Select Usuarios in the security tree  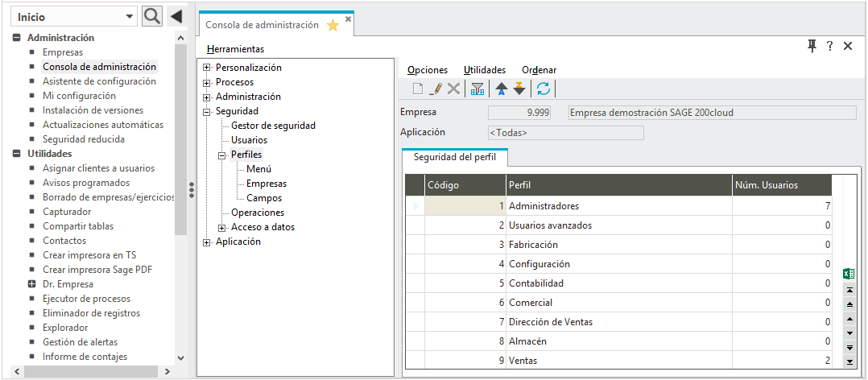pos(249,140)
